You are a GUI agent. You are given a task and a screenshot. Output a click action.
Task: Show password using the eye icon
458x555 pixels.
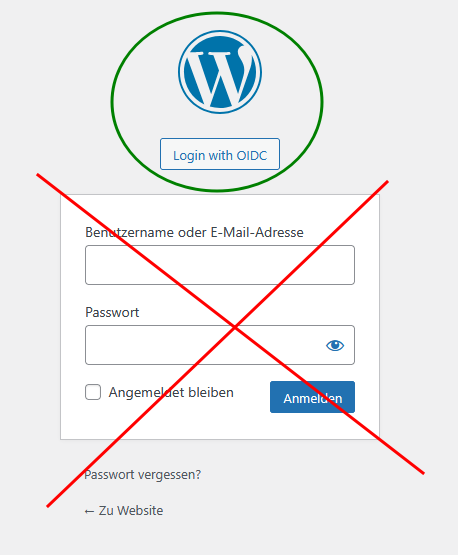pos(335,345)
